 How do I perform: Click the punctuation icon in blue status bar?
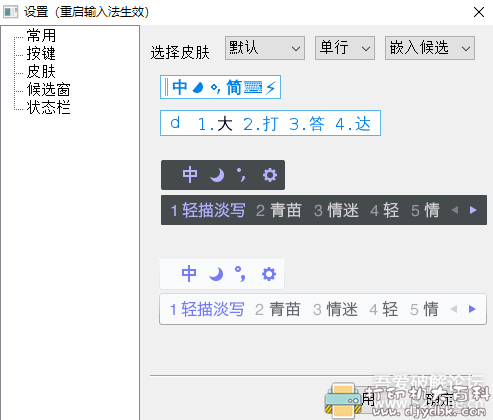point(215,88)
